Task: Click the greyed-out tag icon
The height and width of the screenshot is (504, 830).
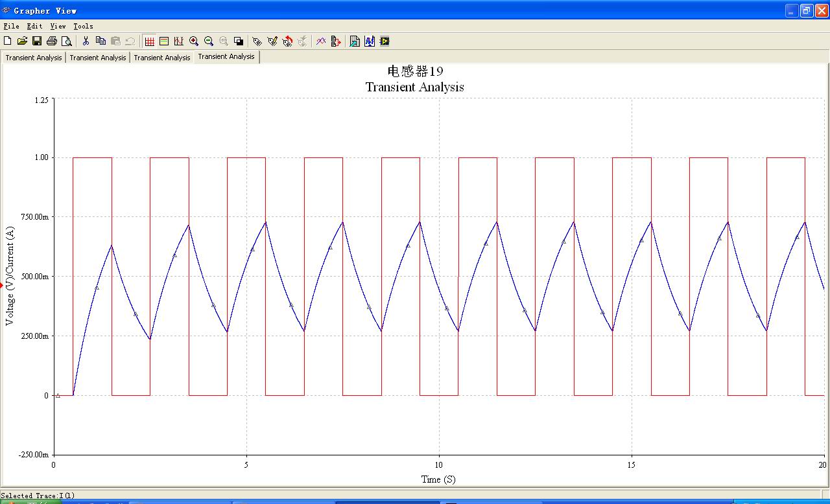Action: click(302, 41)
